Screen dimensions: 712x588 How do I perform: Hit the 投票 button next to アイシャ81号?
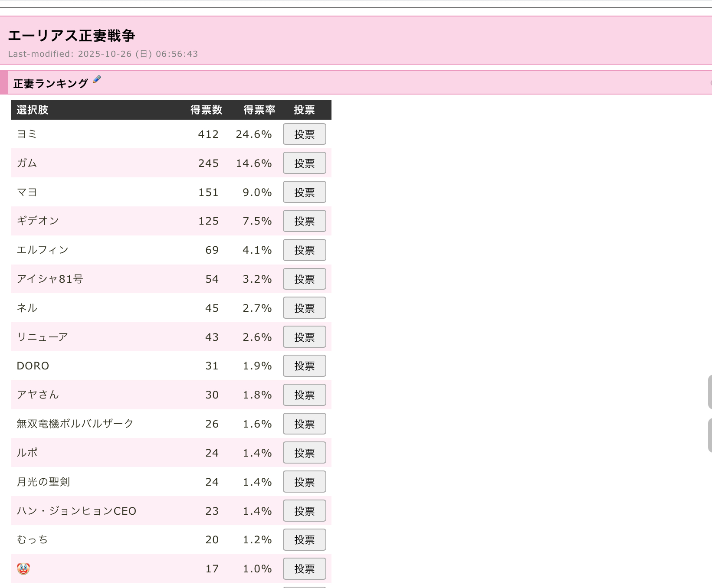coord(304,279)
